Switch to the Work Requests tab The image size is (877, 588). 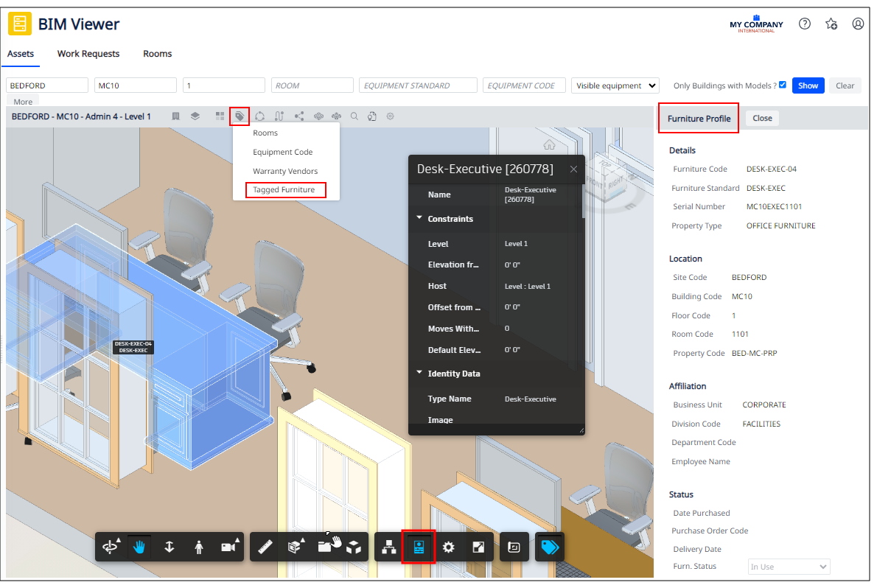point(88,54)
